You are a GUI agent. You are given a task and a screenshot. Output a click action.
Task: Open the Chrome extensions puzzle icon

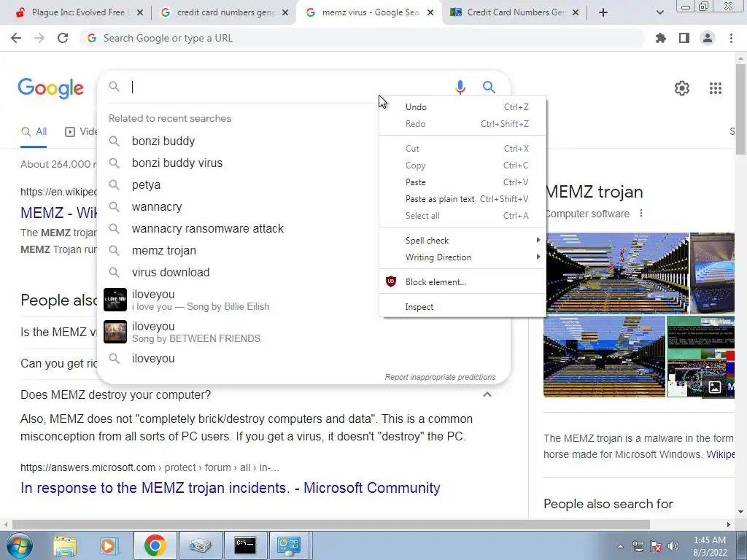click(661, 38)
